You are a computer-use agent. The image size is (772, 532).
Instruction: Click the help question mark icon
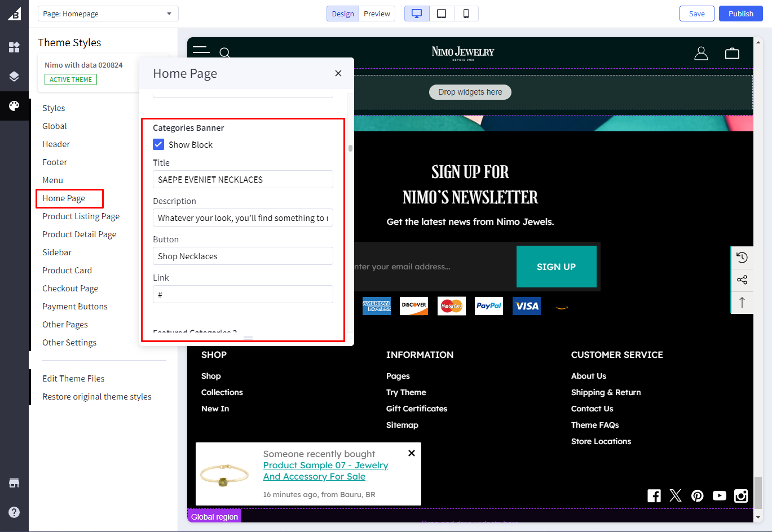(14, 512)
